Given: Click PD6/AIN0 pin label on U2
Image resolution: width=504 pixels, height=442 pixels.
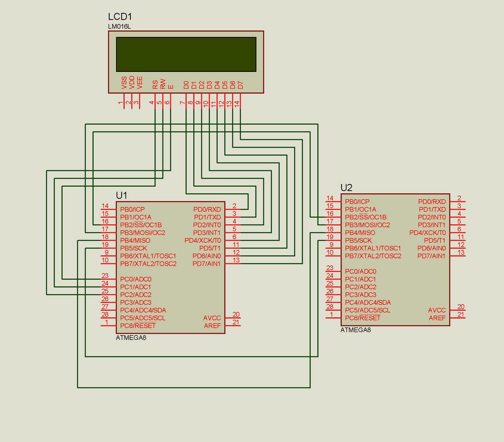Looking at the screenshot, I should pyautogui.click(x=431, y=248).
